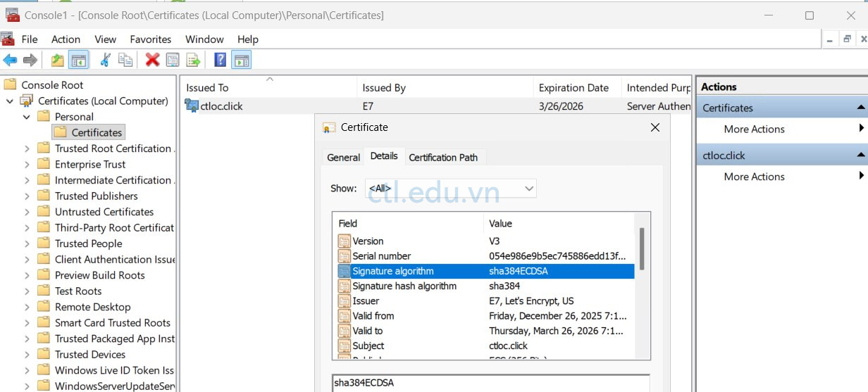This screenshot has height=392, width=868.
Task: Open the Action menu
Action: click(x=66, y=39)
